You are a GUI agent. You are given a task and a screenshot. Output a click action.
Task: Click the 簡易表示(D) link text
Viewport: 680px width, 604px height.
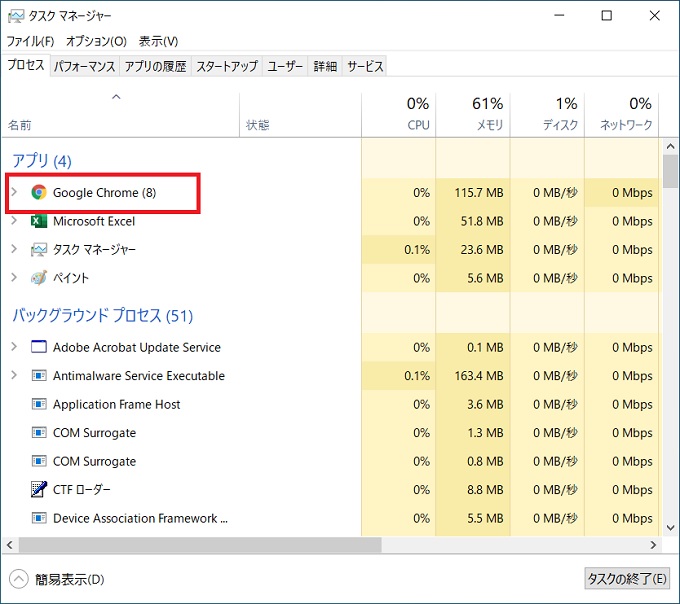[x=70, y=579]
